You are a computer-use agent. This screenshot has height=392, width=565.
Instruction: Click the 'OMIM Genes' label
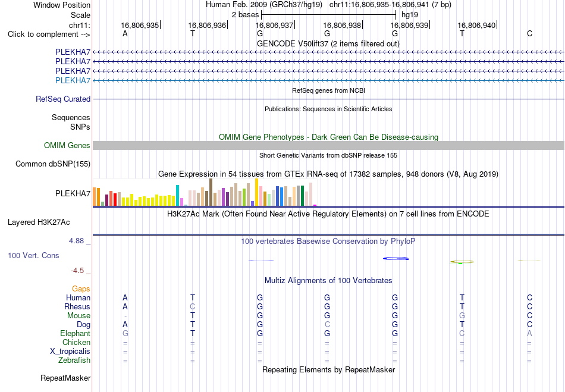(x=67, y=145)
